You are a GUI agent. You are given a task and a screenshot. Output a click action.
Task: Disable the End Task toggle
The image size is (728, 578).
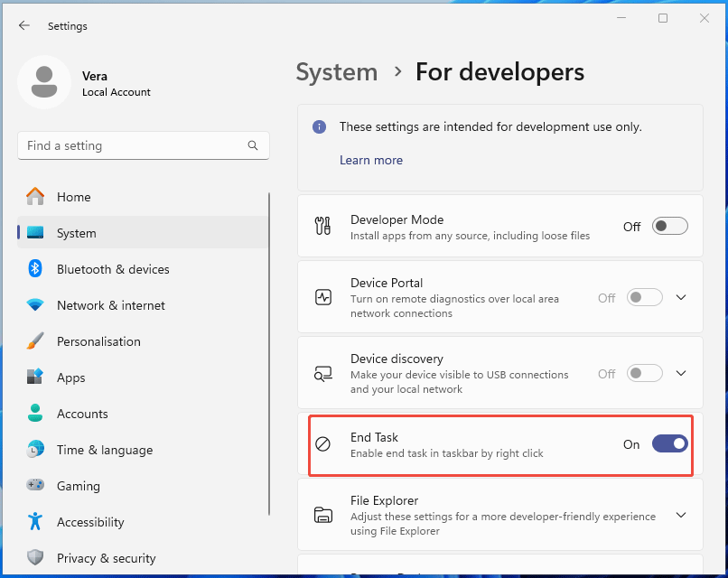point(669,443)
